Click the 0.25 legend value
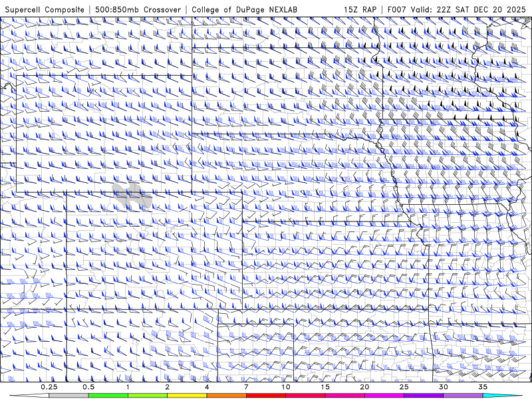This screenshot has width=532, height=399. coord(49,387)
